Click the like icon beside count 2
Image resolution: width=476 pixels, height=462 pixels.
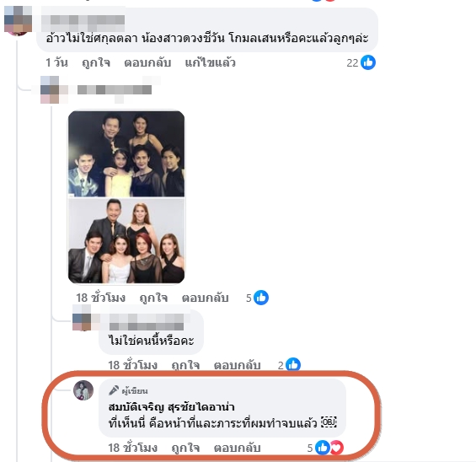(x=293, y=364)
